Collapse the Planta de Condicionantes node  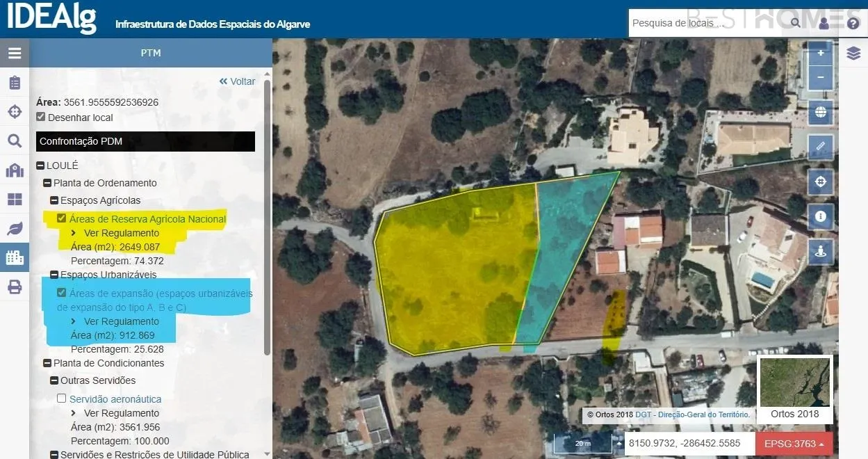pyautogui.click(x=47, y=363)
